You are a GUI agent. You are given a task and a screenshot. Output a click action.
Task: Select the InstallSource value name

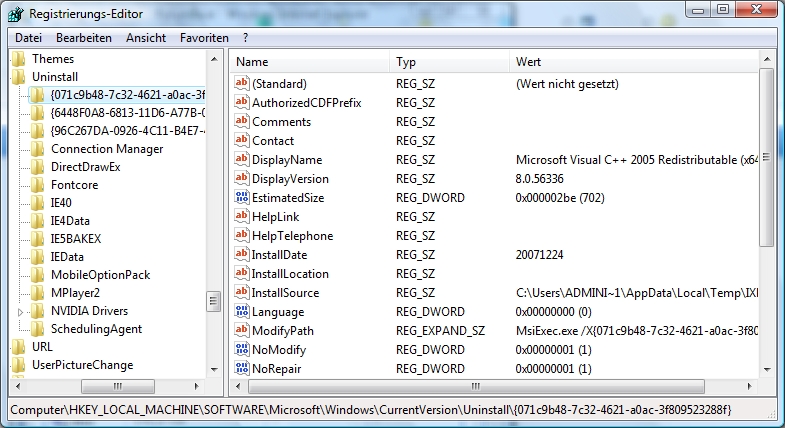click(x=285, y=293)
